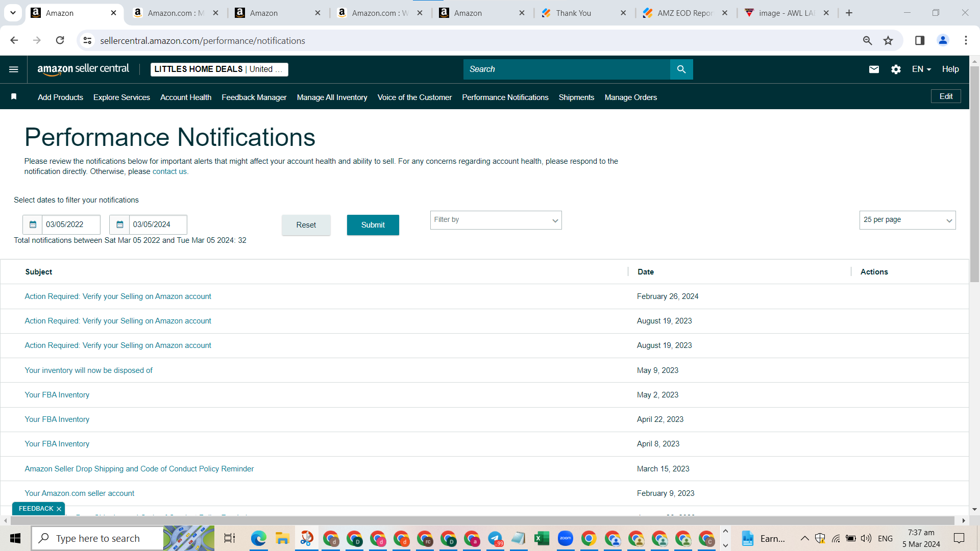Screen dimensions: 980x551
Task: Open the Chrome side panel icon
Action: click(920, 40)
